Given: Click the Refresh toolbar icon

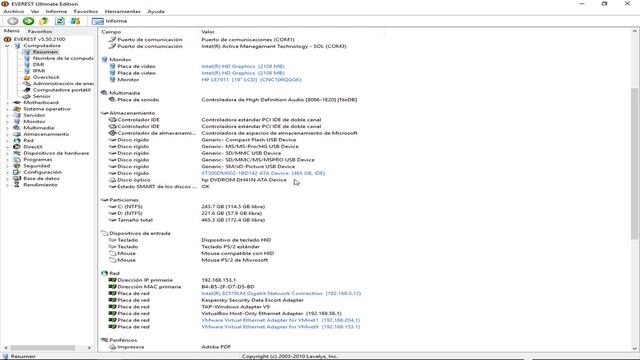Looking at the screenshot, I should pos(60,21).
